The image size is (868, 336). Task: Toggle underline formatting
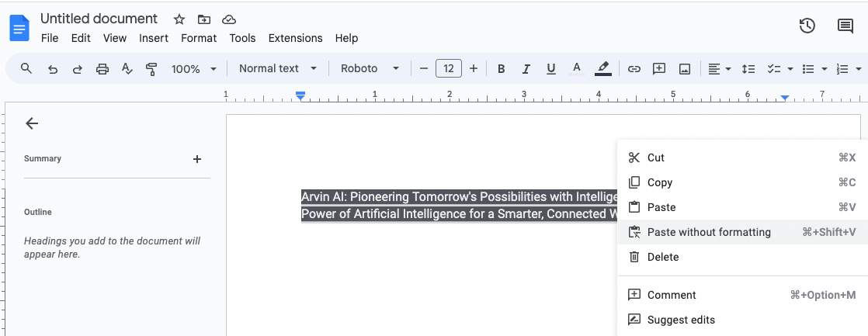[551, 69]
